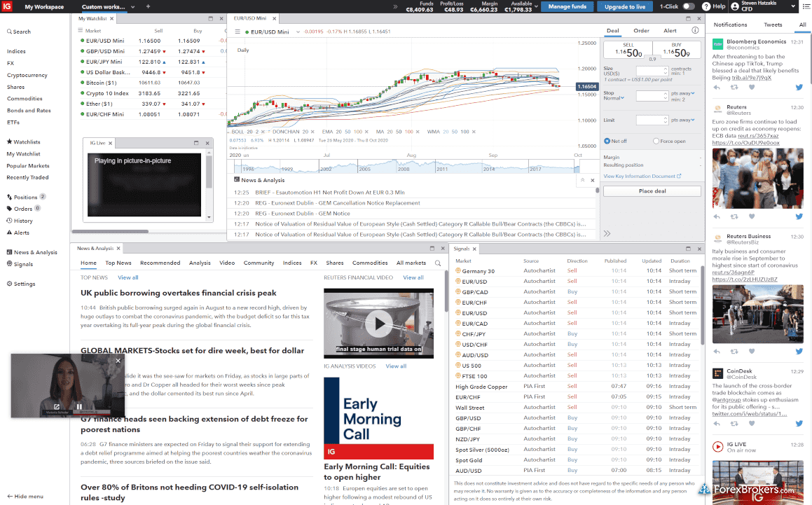Click the search icon in News & Analysis tabs
Screen dimensions: 812x505
(x=438, y=263)
